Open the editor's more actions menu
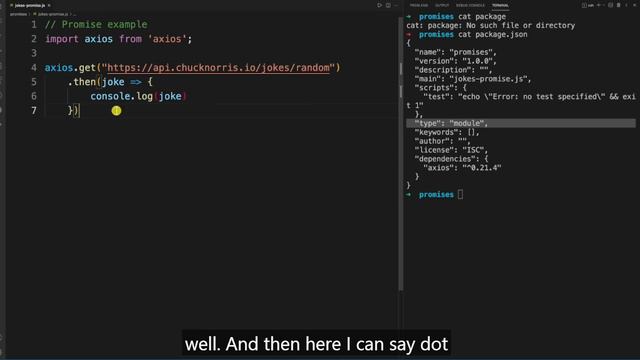Image resolution: width=640 pixels, height=360 pixels. 396,5
